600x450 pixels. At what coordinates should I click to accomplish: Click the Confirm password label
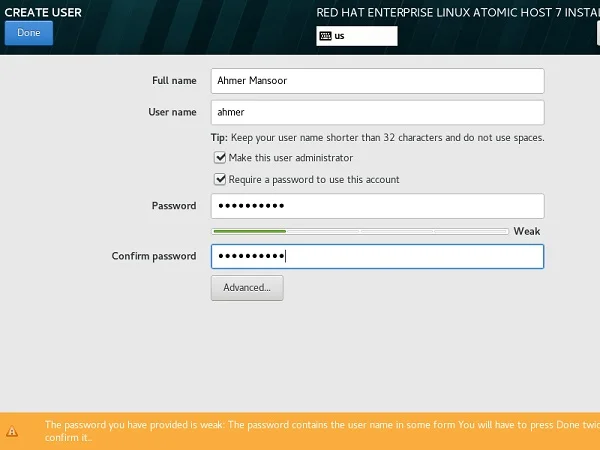click(x=154, y=256)
